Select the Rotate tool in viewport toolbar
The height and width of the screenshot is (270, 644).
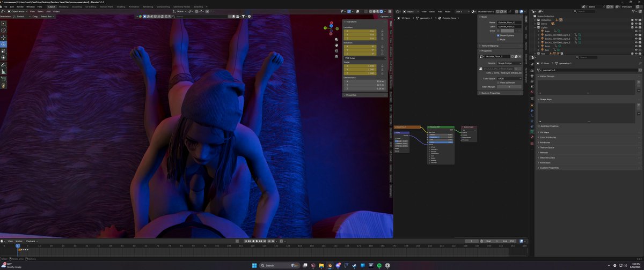click(x=4, y=44)
